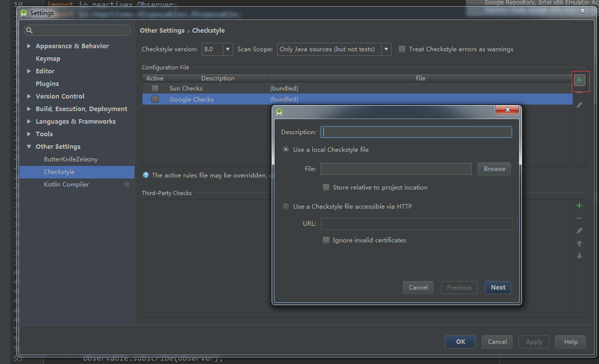Click the green plus to add a configuration file
This screenshot has height=364, width=599.
click(579, 80)
